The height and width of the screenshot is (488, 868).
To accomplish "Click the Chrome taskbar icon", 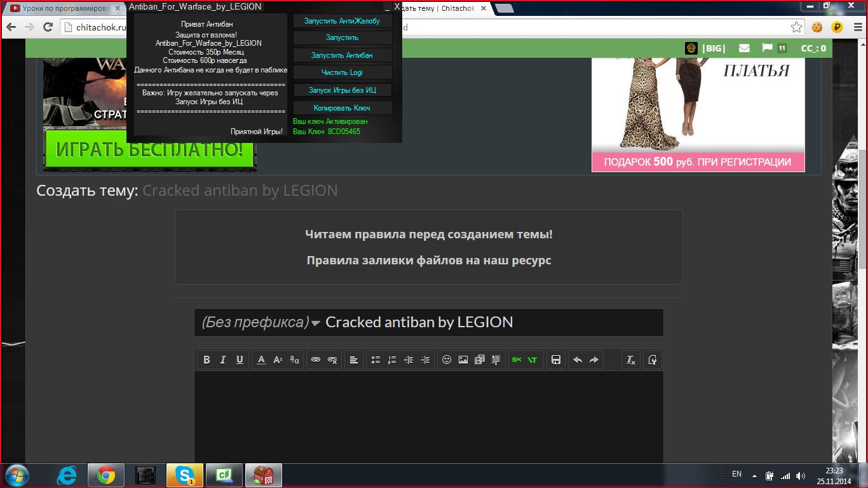I will pyautogui.click(x=106, y=475).
